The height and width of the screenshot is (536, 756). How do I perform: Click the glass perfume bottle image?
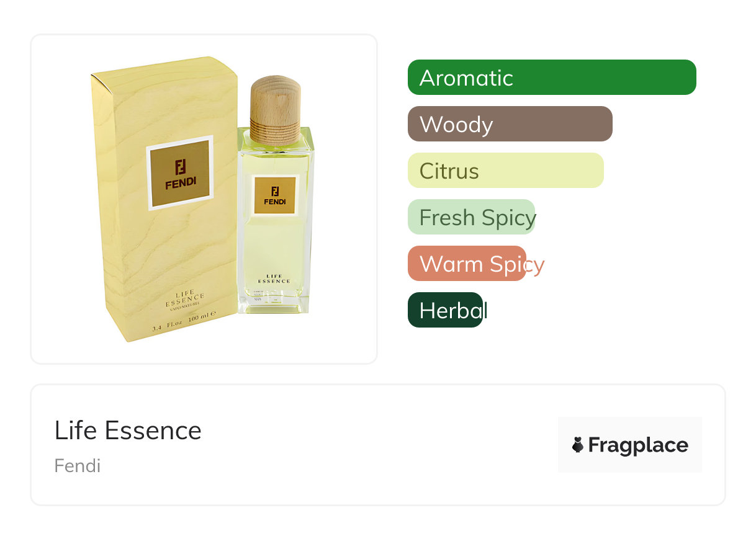276,195
